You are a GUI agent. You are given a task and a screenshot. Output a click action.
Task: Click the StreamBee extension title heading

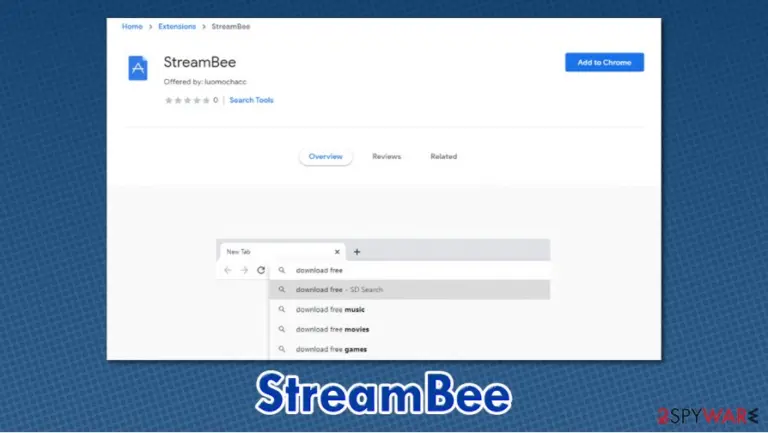200,62
